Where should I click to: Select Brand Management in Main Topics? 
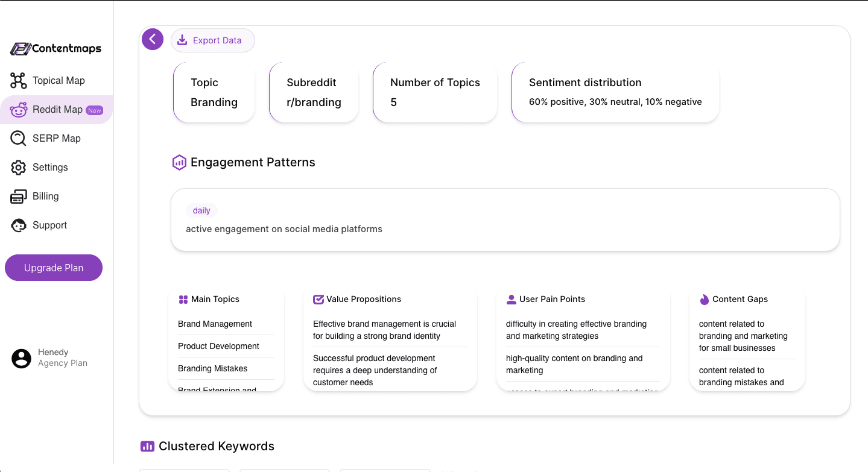(x=215, y=324)
